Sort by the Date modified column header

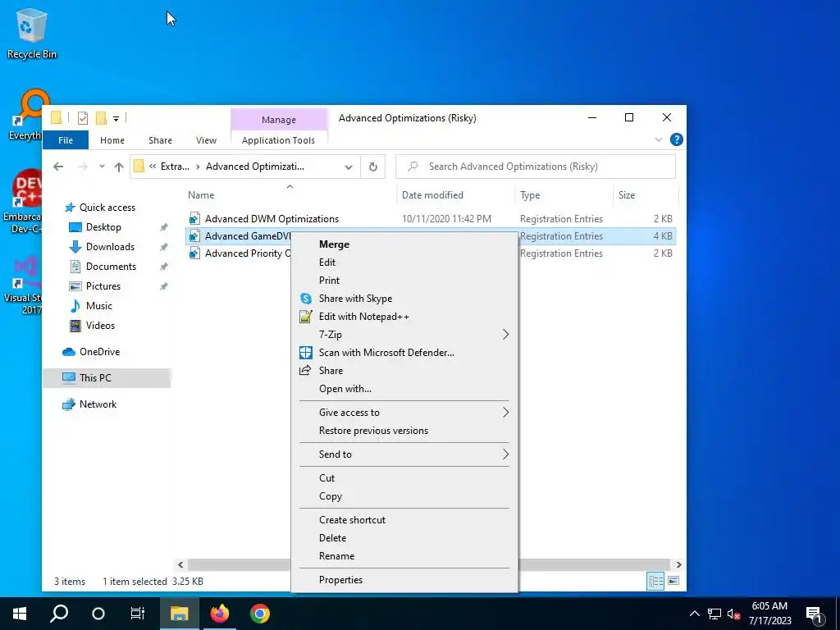(455, 195)
